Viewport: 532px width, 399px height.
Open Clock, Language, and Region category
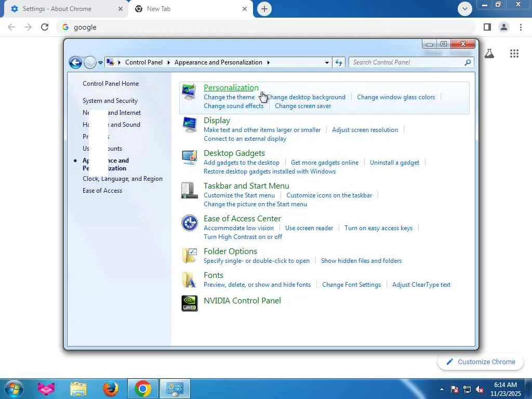pos(123,179)
